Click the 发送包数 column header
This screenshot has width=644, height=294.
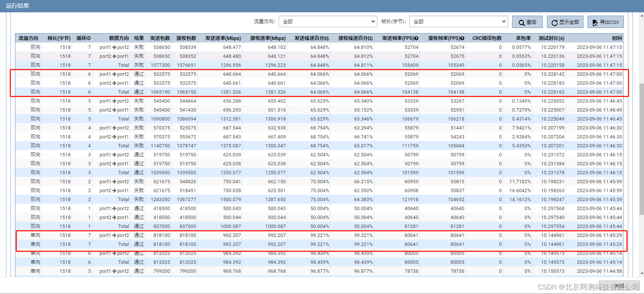click(x=160, y=38)
